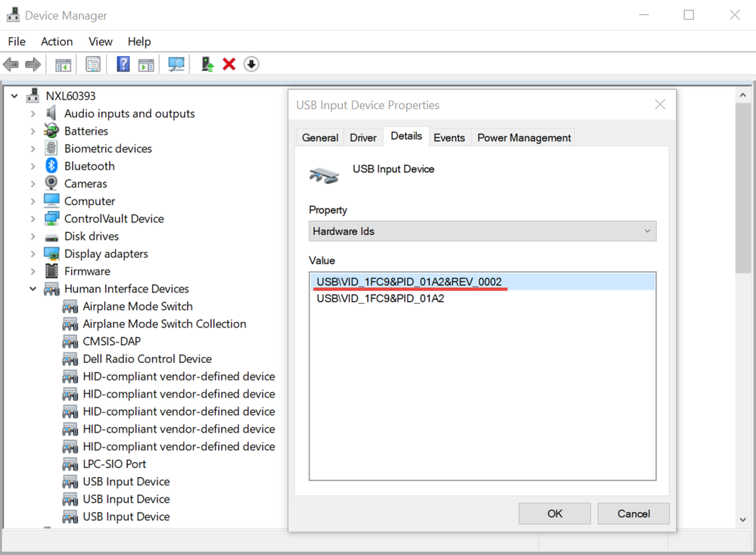Scan for hardware changes monitor icon

coord(176,64)
